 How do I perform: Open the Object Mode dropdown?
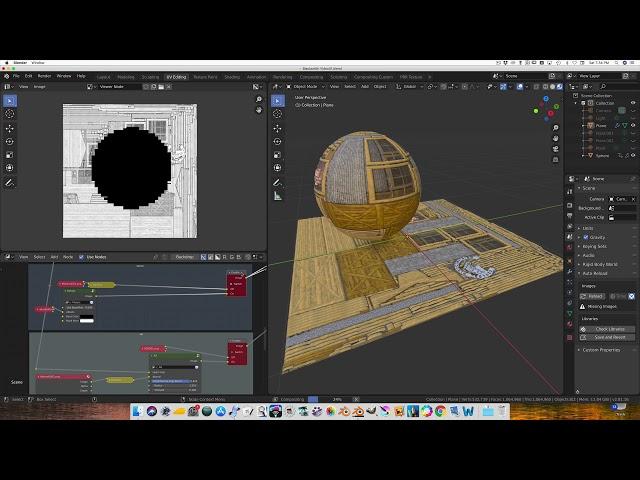(x=306, y=87)
